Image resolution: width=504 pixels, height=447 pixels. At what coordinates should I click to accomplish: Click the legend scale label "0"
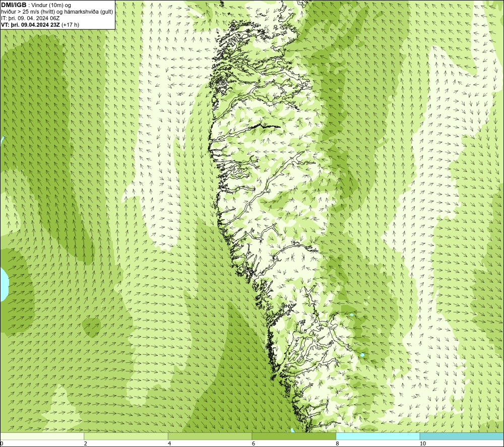tap(2, 443)
